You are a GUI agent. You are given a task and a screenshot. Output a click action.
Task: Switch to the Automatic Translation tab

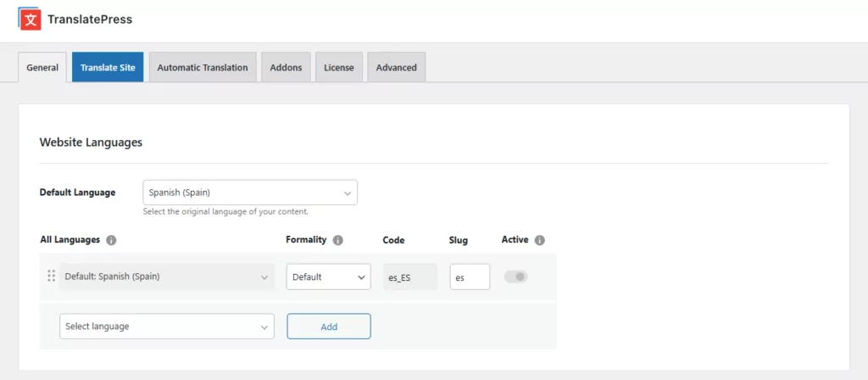[203, 67]
